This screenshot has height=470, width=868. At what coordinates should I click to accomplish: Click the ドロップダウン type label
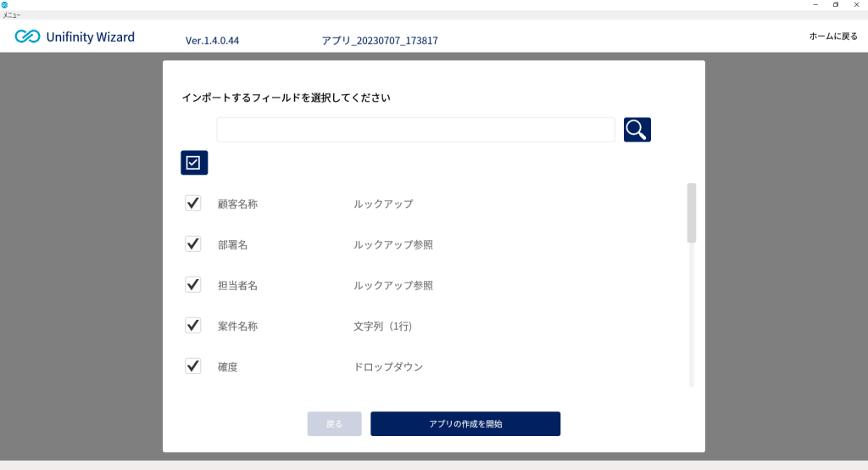[388, 366]
